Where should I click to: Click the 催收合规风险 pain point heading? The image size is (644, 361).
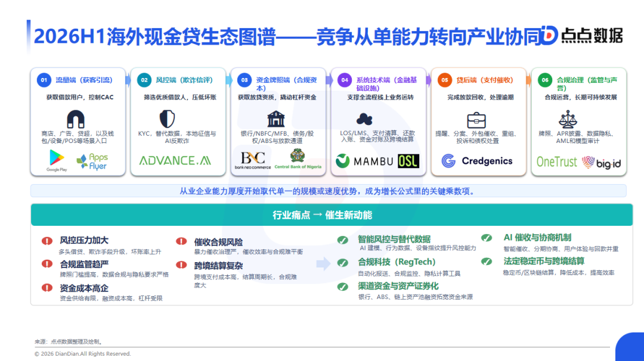pos(218,242)
